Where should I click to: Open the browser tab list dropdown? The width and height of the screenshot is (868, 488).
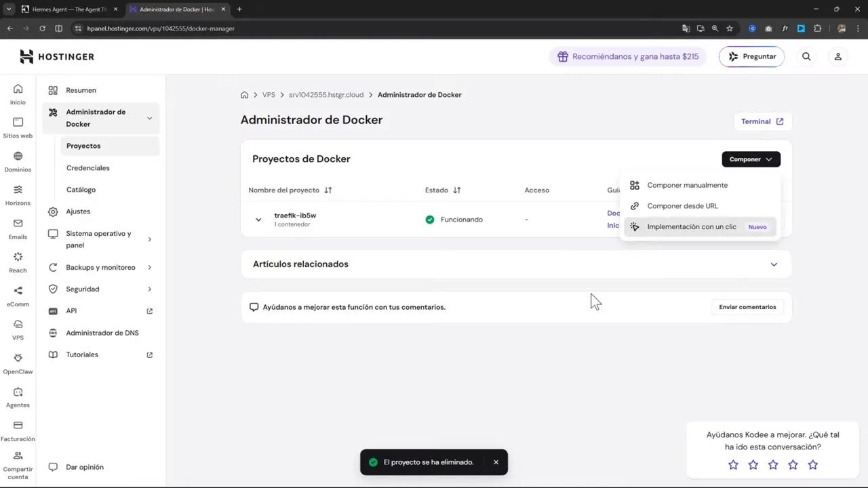[9, 9]
